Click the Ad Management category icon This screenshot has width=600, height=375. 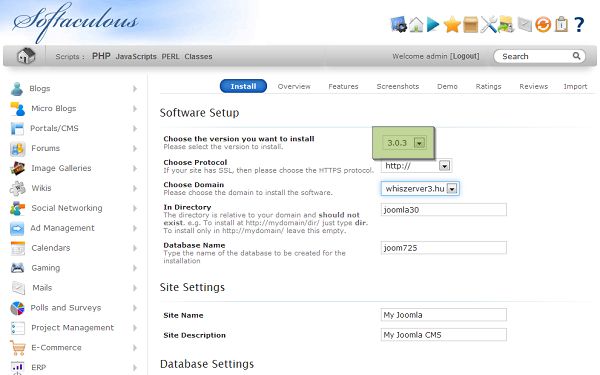(x=17, y=228)
